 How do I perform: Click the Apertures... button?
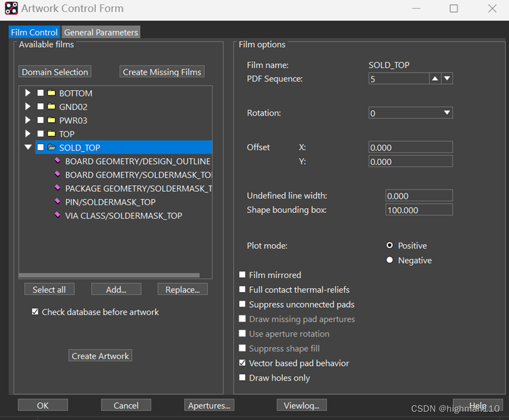tap(210, 405)
